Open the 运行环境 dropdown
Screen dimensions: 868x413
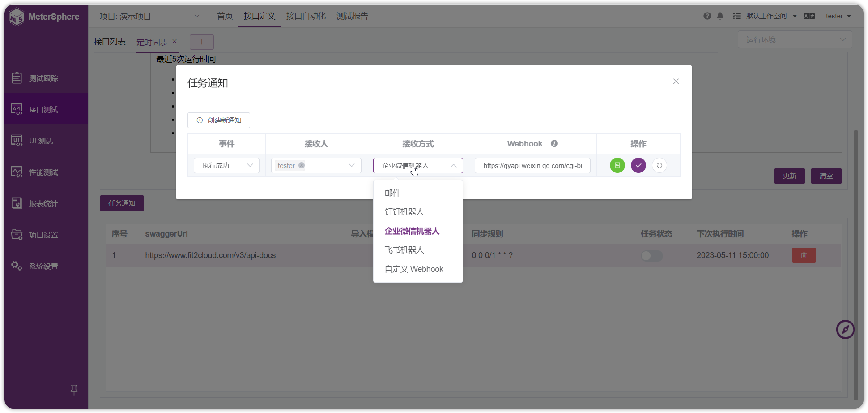point(795,40)
